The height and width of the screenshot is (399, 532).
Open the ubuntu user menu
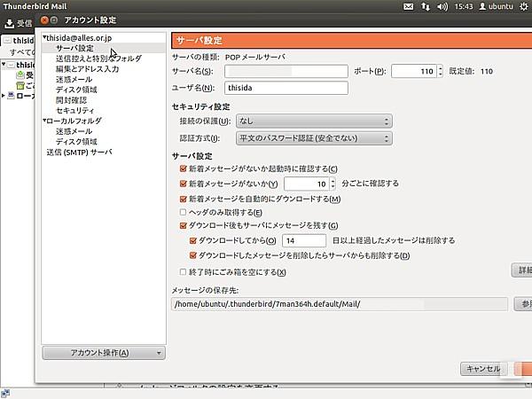[496, 6]
